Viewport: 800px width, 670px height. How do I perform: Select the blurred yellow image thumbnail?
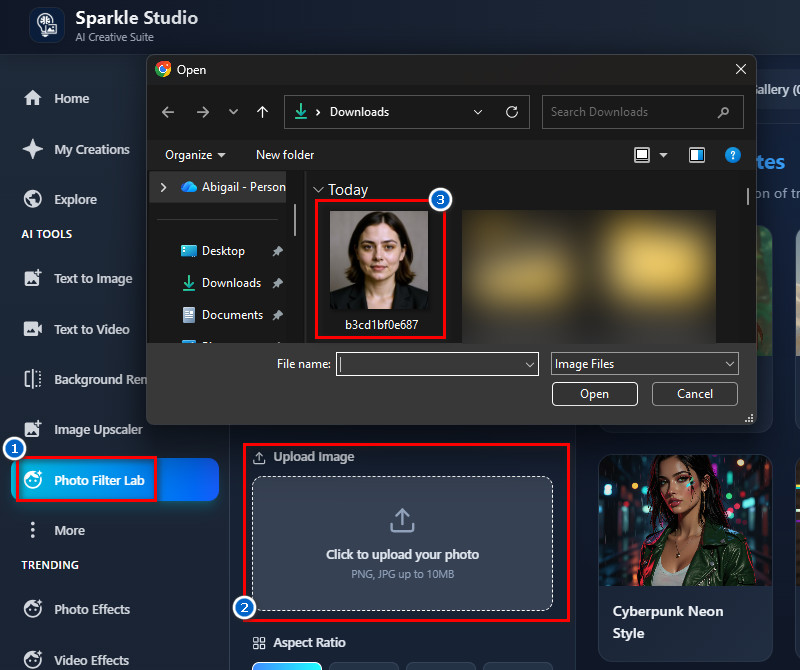tap(588, 276)
